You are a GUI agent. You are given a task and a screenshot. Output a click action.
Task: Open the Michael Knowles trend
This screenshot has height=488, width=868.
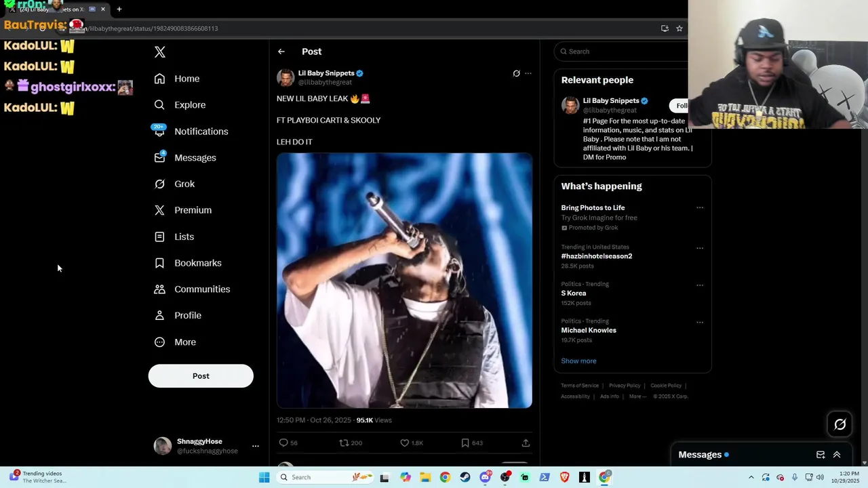(x=589, y=330)
